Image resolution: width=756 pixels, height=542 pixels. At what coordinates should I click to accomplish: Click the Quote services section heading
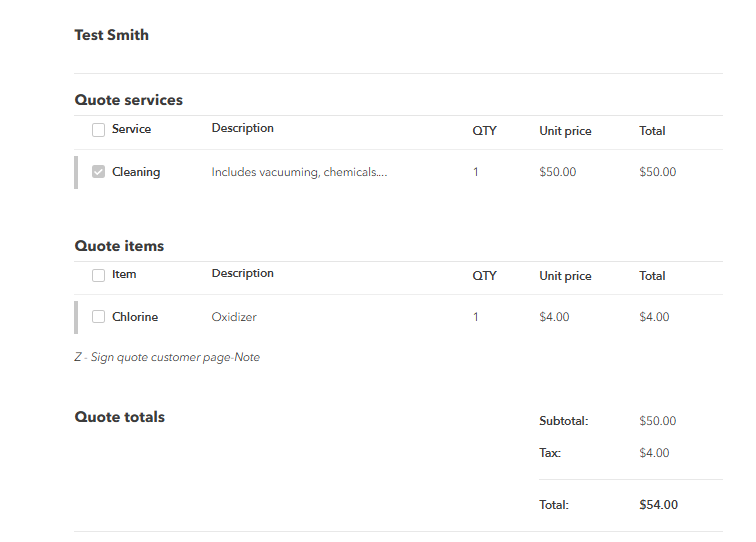coord(128,100)
